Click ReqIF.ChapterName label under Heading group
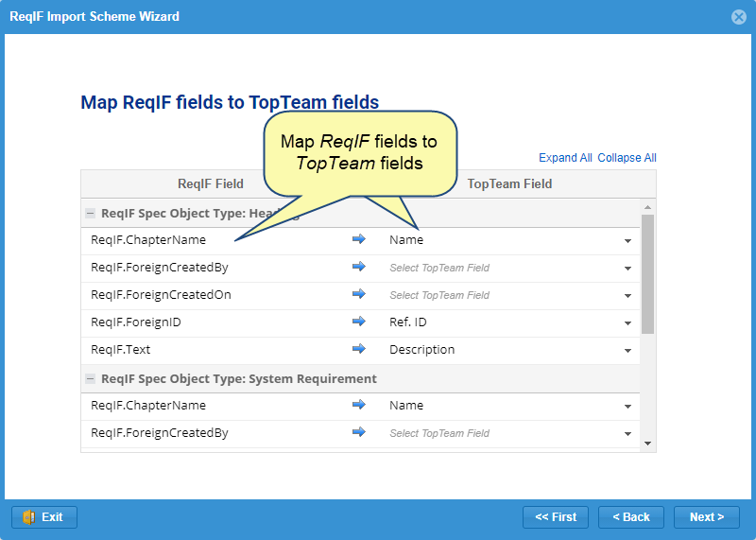 (x=148, y=240)
